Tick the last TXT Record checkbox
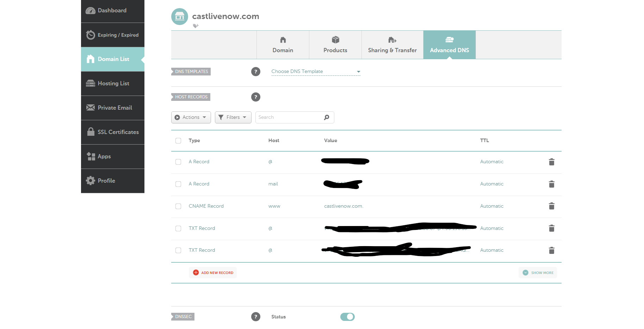Viewport: 644px width, 329px height. (x=178, y=250)
